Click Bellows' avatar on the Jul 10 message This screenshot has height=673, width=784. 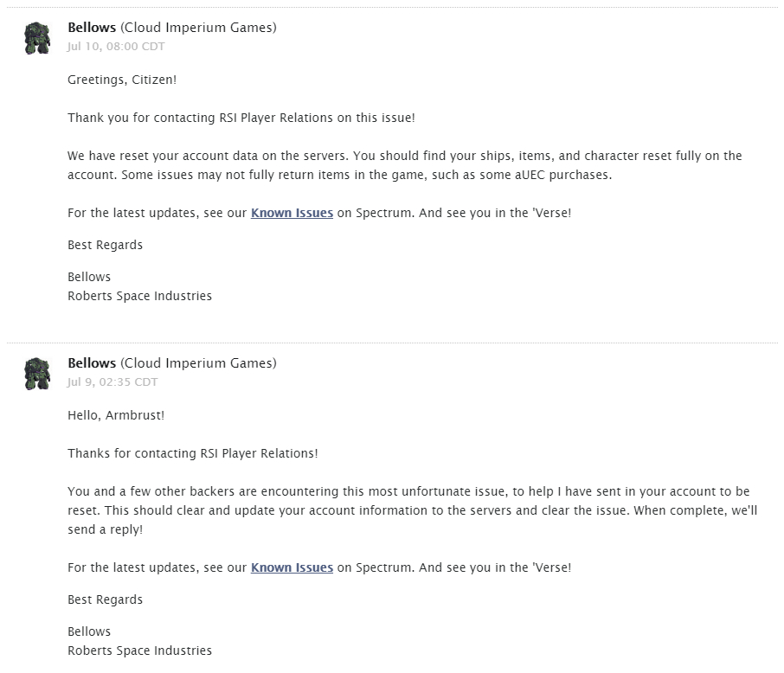(x=37, y=38)
